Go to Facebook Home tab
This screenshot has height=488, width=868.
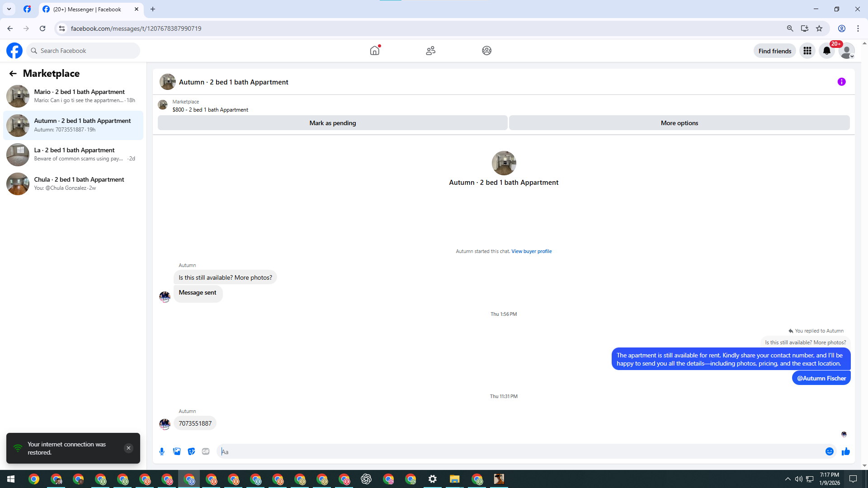point(374,51)
